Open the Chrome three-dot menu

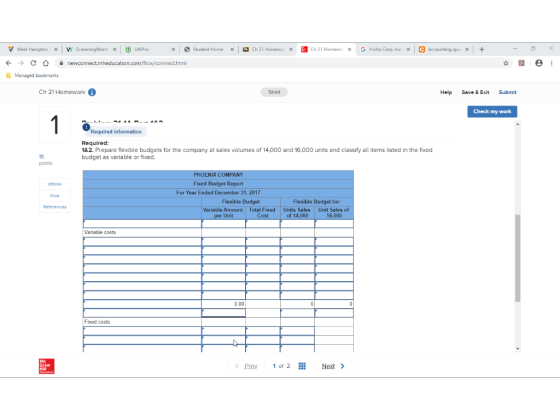pyautogui.click(x=551, y=63)
